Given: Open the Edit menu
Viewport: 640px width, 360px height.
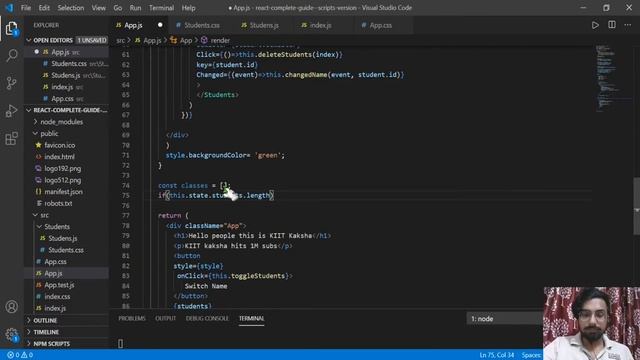Looking at the screenshot, I should [44, 8].
